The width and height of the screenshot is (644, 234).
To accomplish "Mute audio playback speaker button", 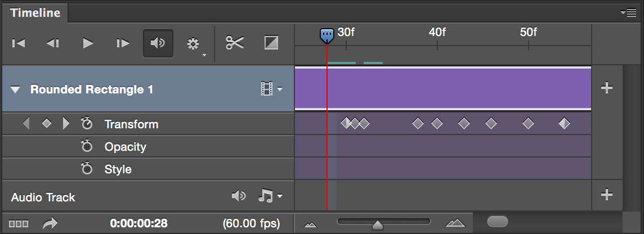I will click(158, 43).
